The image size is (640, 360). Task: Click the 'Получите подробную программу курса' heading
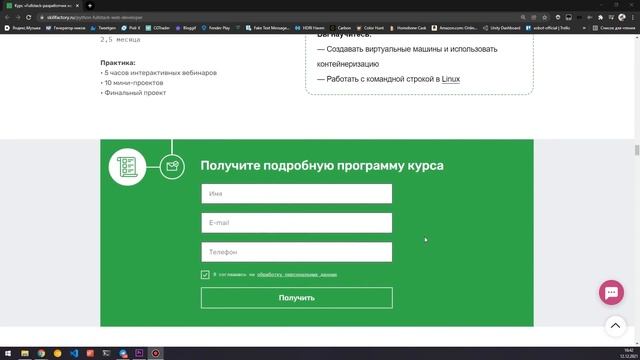click(x=322, y=166)
